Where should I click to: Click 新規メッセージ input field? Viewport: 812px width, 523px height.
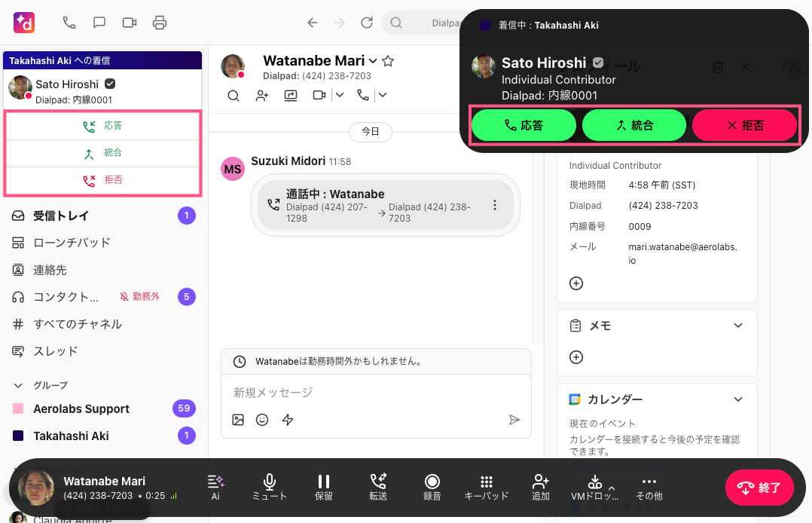[x=376, y=393]
